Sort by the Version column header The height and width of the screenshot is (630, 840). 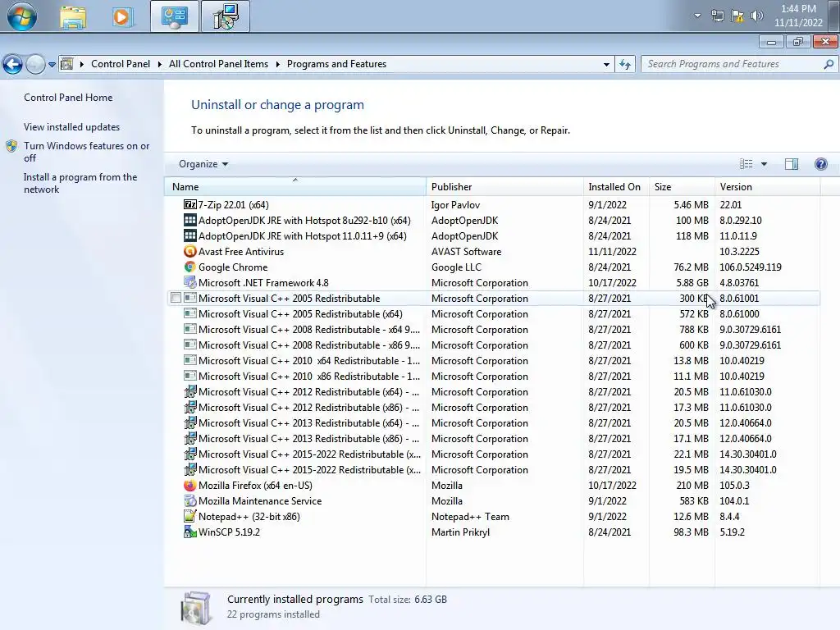(x=767, y=186)
